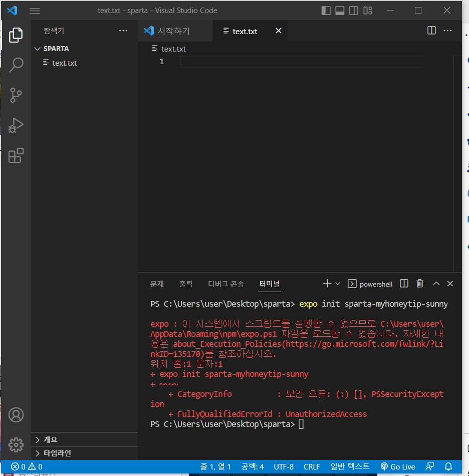
Task: Create a new terminal with plus icon
Action: 327,284
